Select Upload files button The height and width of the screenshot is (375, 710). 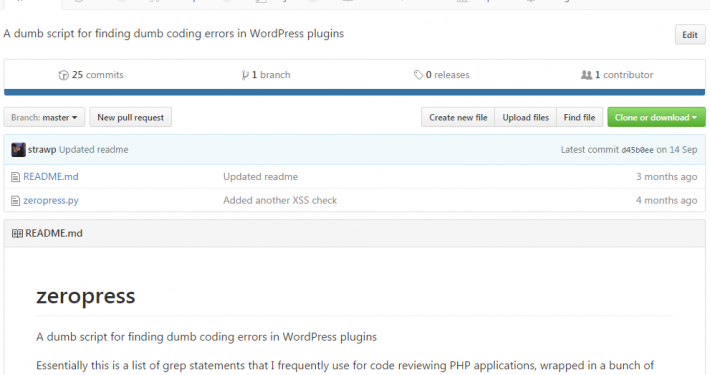[x=525, y=117]
